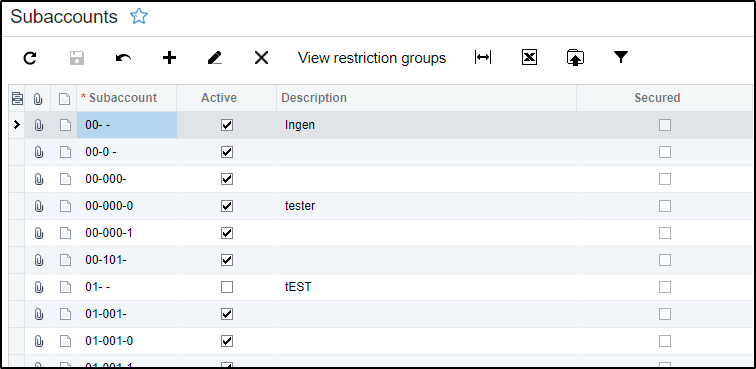Sort by the Secured column header
The height and width of the screenshot is (369, 756).
pyautogui.click(x=664, y=98)
